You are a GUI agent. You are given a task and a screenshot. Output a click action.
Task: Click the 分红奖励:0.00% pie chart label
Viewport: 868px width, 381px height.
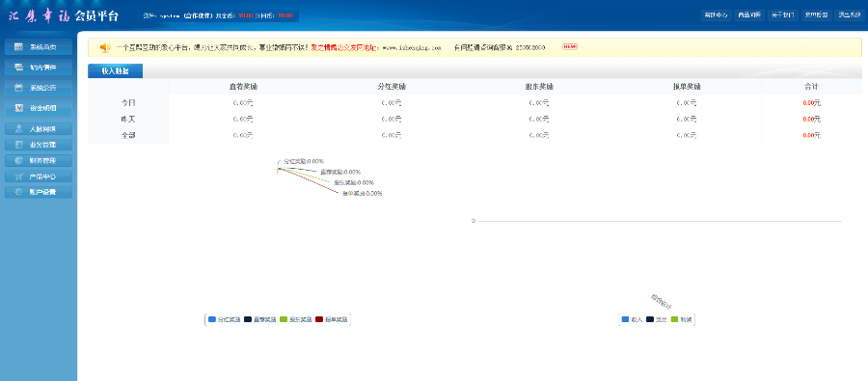[304, 161]
